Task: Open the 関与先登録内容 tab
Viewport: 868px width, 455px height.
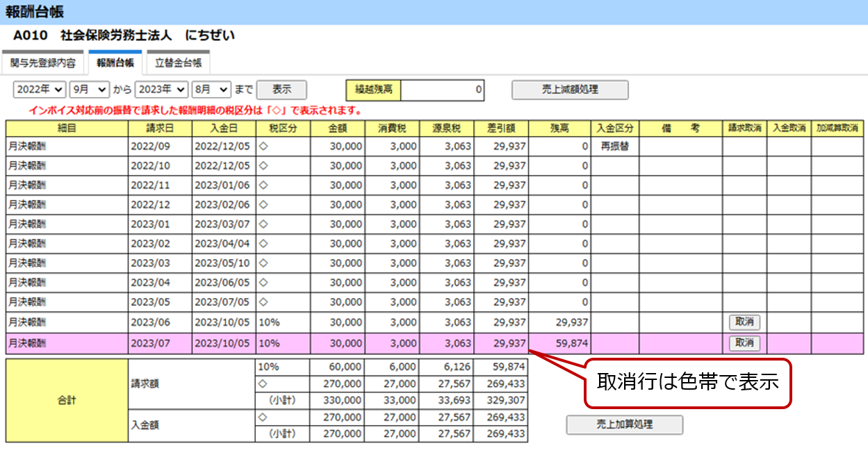Action: 43,63
